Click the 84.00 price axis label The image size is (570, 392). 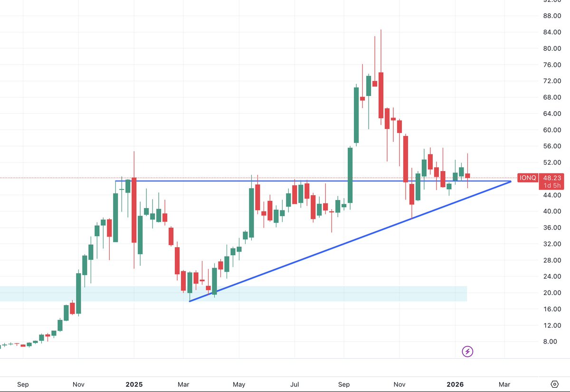click(x=552, y=32)
